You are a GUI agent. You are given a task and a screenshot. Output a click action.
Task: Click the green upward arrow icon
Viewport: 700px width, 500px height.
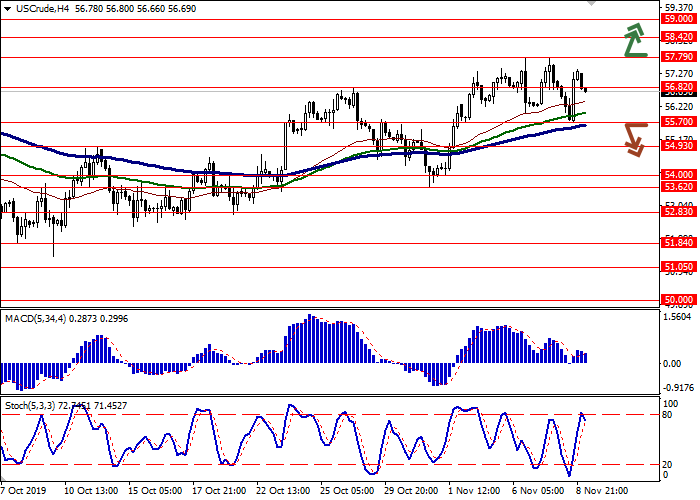coord(634,39)
